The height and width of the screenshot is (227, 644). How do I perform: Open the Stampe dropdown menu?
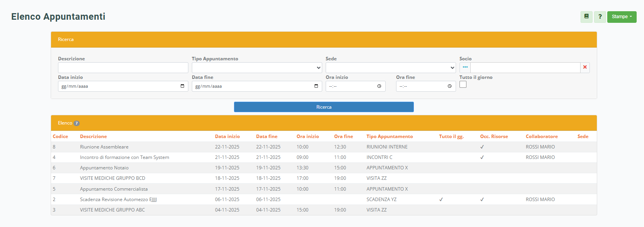(622, 17)
